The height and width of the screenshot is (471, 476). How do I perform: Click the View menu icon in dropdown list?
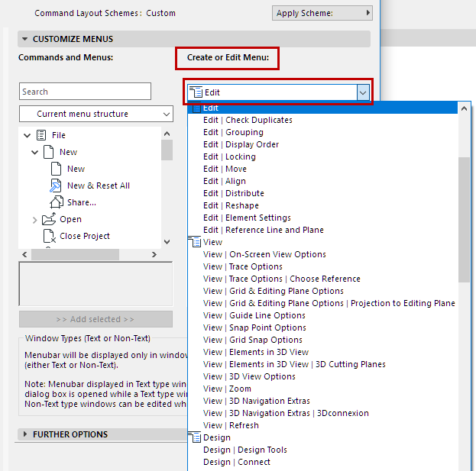[x=195, y=242]
